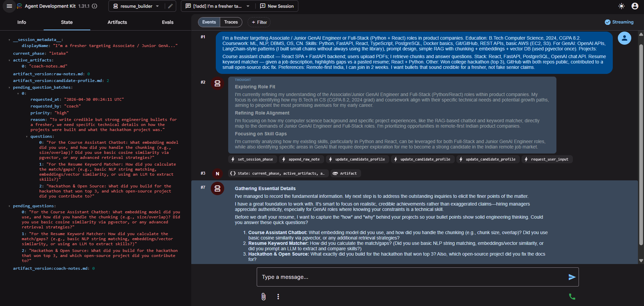This screenshot has width=644, height=306.
Task: Select the artifact_version:candidate-profile.md row
Action: [x=61, y=81]
